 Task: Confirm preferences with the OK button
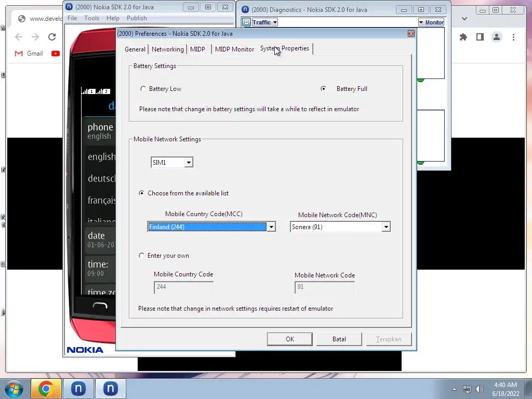coord(290,339)
